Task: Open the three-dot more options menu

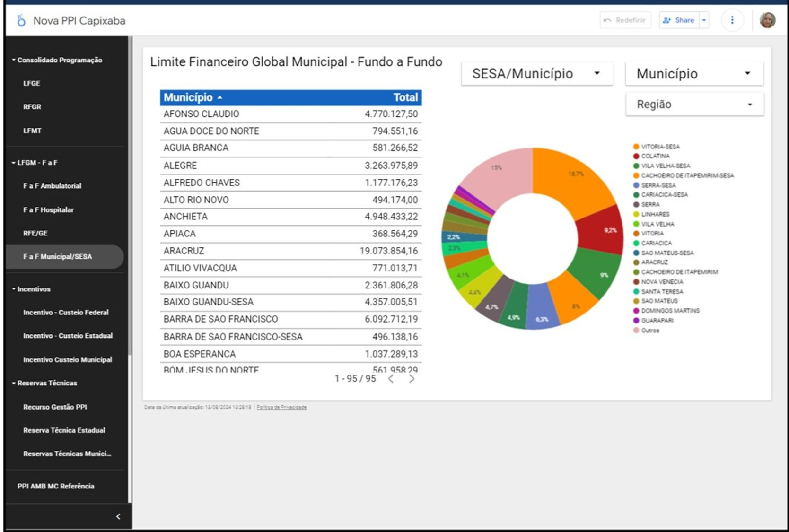Action: pyautogui.click(x=732, y=20)
